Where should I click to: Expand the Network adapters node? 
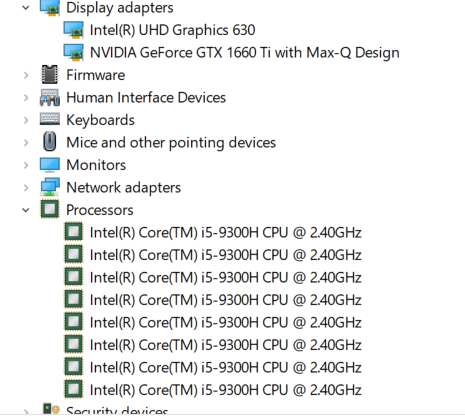(x=26, y=188)
